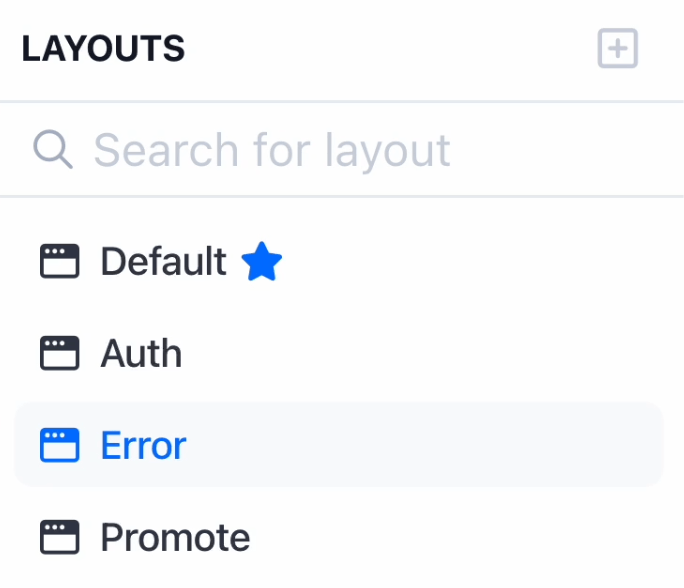684x588 pixels.
Task: Select the Error layout label
Action: coord(143,445)
